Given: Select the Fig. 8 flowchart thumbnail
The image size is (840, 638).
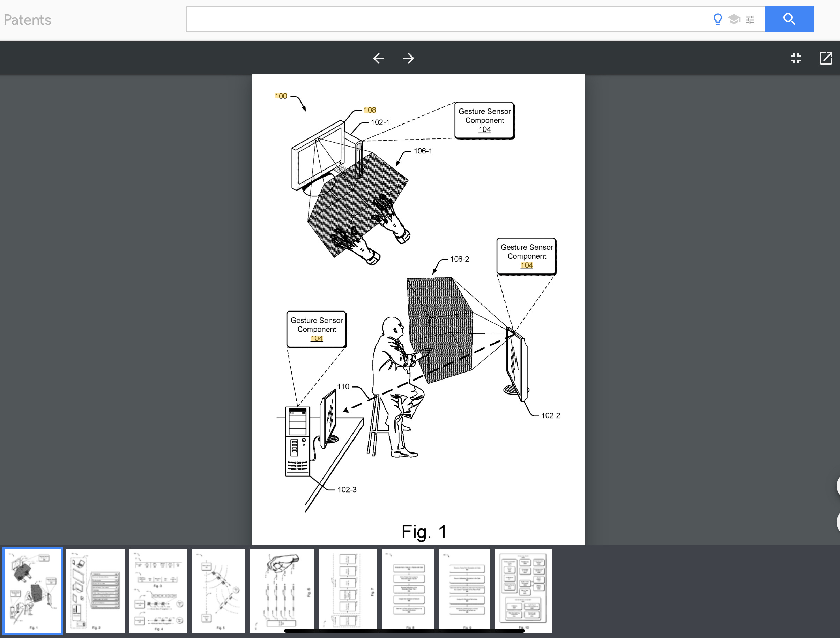Looking at the screenshot, I should (408, 591).
